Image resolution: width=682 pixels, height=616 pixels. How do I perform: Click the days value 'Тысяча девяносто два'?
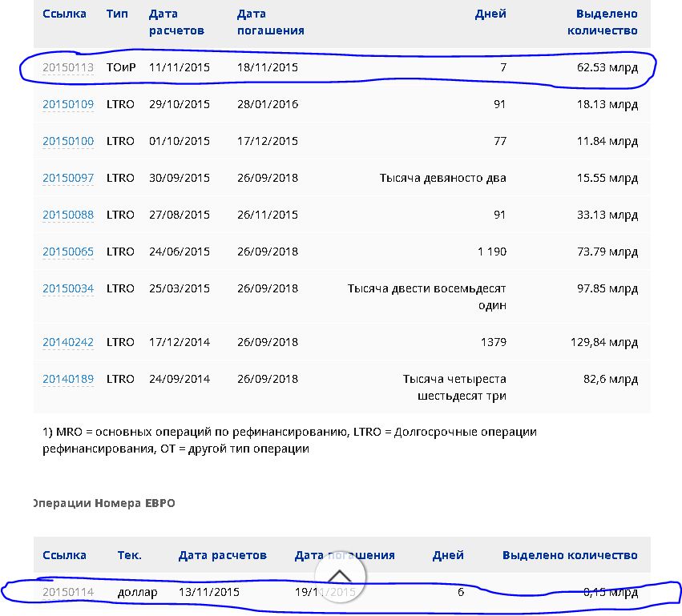click(442, 179)
